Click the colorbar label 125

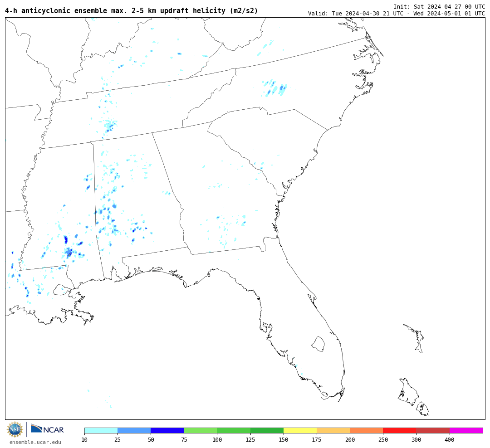pyautogui.click(x=250, y=440)
